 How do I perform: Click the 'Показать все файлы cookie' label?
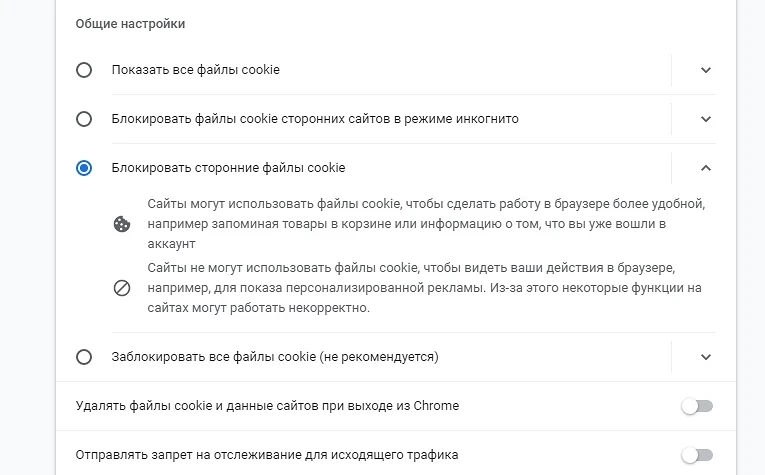(x=196, y=70)
